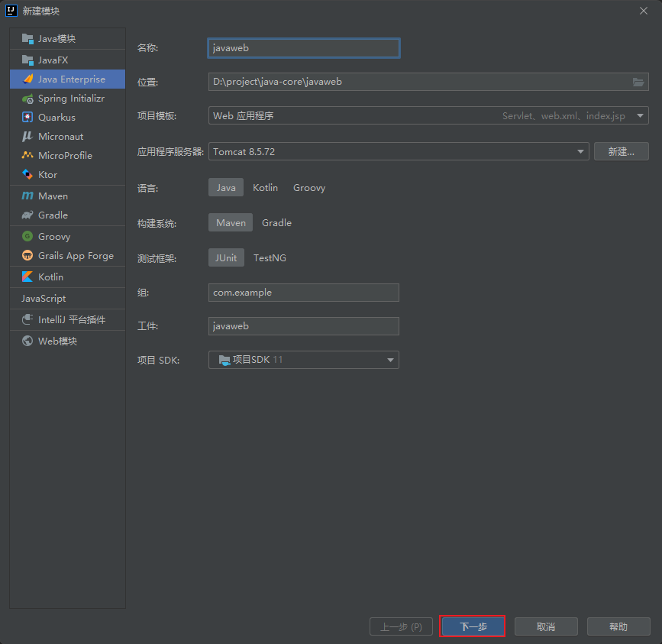Click the Micronaut icon
The width and height of the screenshot is (662, 644).
pyautogui.click(x=27, y=137)
